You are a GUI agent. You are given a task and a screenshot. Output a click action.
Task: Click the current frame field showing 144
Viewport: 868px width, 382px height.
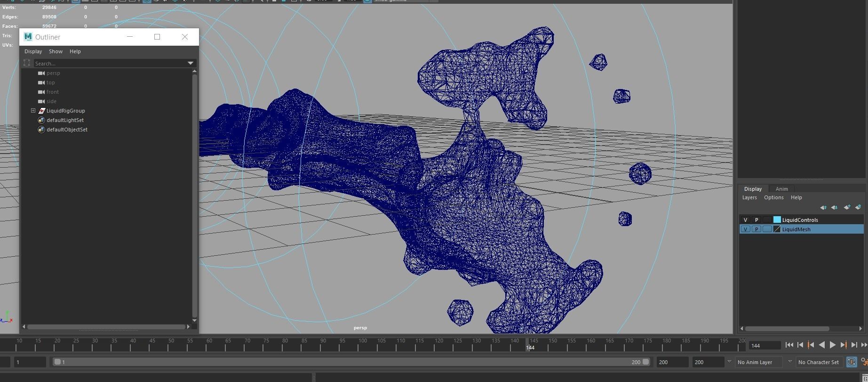[x=765, y=346]
